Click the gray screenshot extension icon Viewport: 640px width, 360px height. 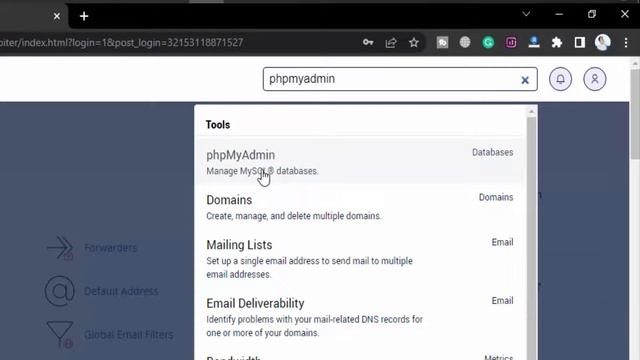(442, 42)
